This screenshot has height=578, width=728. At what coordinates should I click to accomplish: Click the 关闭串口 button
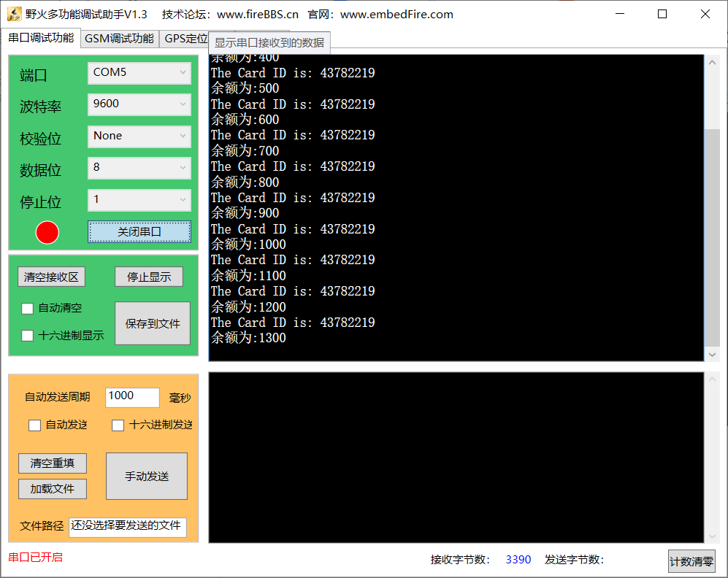(139, 232)
